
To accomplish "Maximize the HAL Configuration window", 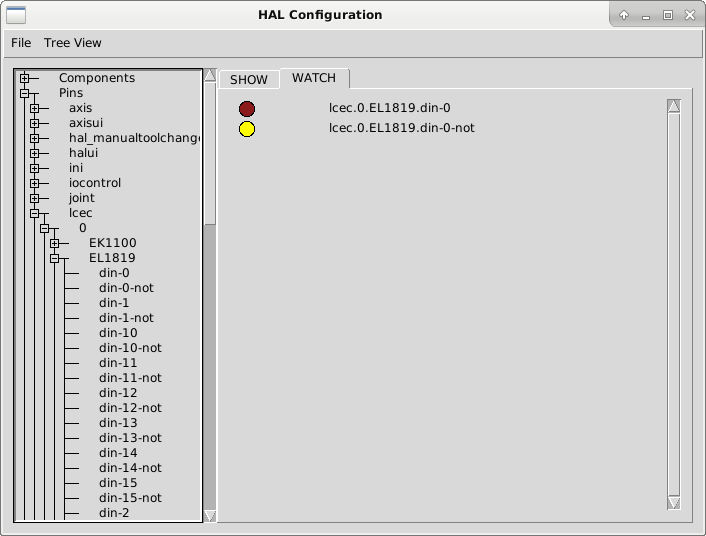I will 668,15.
